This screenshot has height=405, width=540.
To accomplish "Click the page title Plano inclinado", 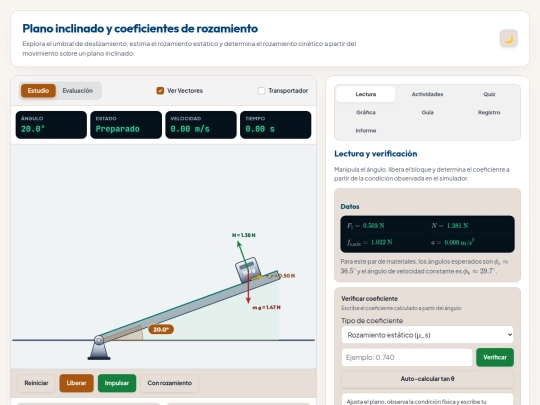I will tap(140, 29).
